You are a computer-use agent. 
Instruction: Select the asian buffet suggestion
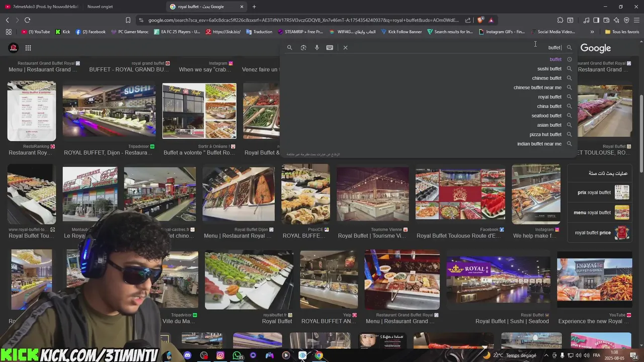tap(549, 125)
